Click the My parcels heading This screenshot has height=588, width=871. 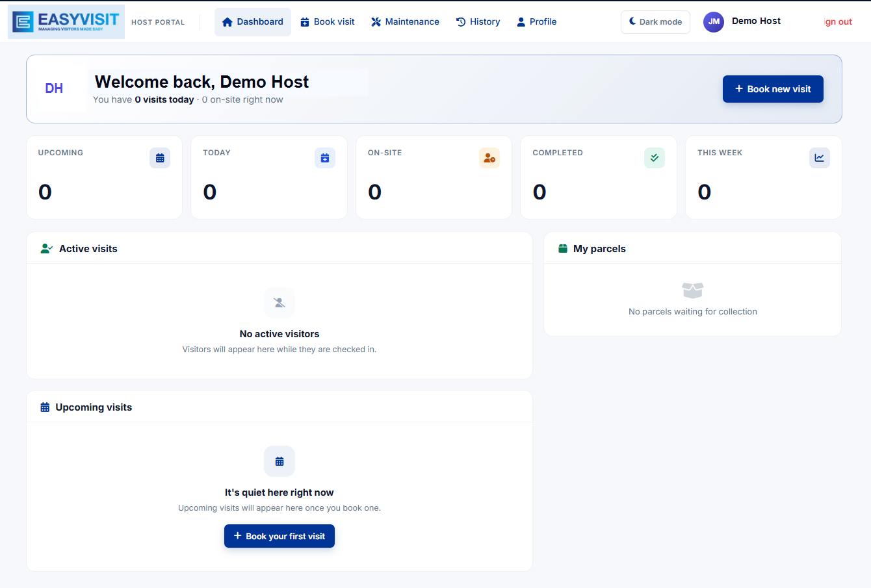599,249
